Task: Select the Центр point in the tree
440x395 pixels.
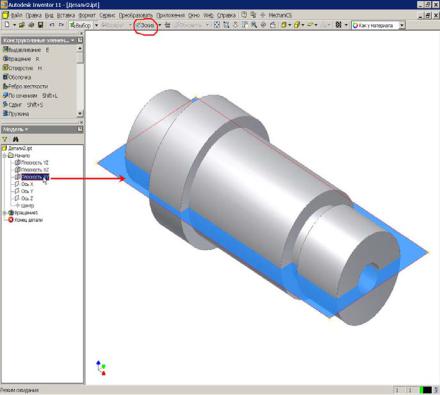Action: click(25, 206)
